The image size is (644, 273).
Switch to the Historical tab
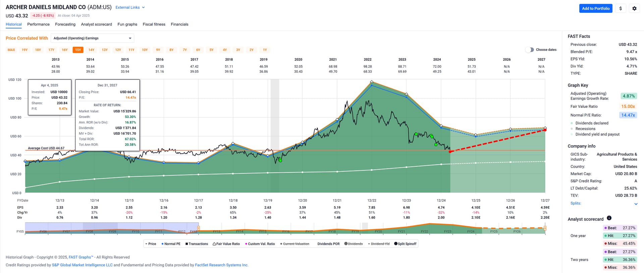tap(14, 24)
